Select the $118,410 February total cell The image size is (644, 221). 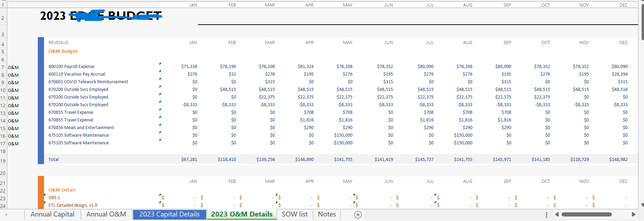227,160
